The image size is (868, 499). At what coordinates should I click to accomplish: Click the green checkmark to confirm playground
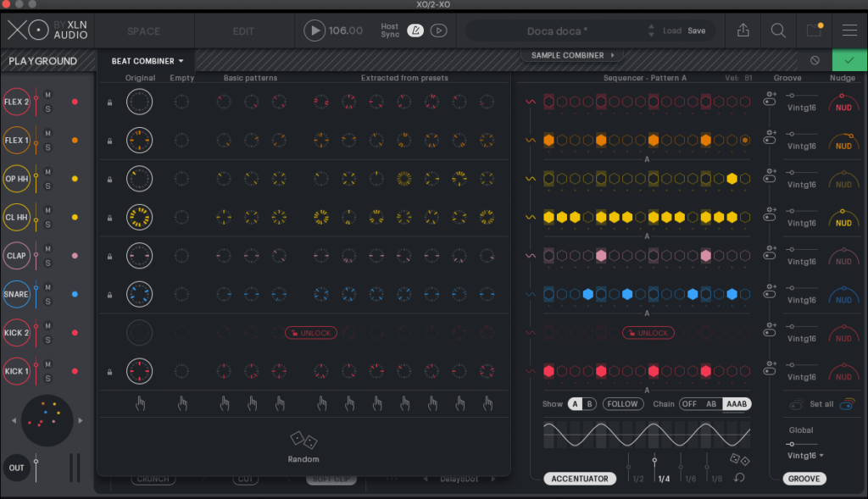[x=849, y=61]
